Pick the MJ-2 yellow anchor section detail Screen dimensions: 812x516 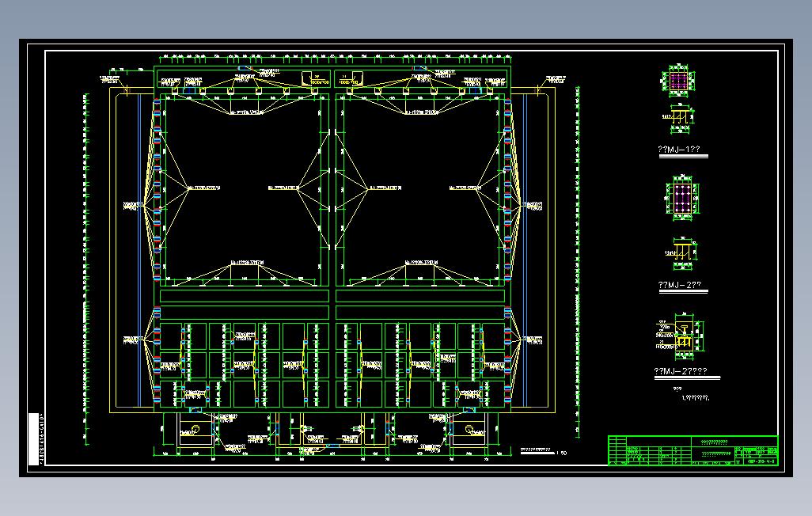click(681, 253)
